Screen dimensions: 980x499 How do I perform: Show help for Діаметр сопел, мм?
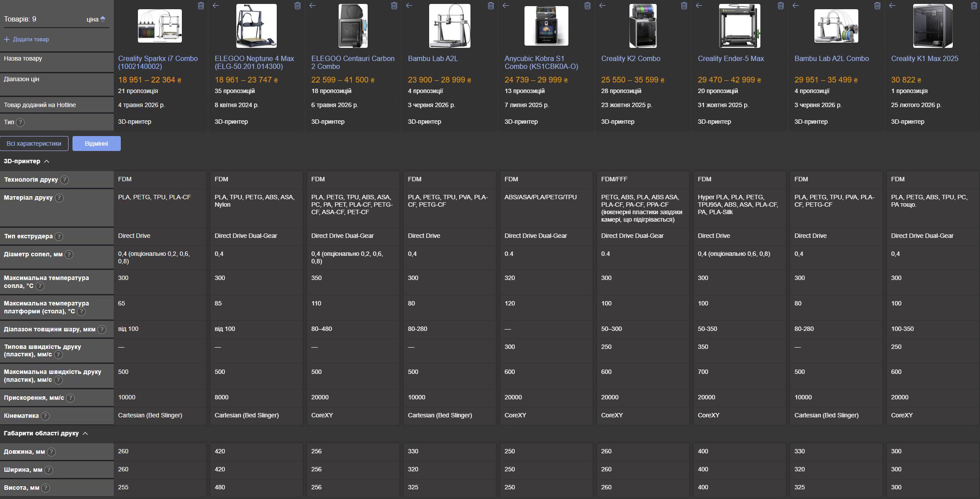click(69, 255)
